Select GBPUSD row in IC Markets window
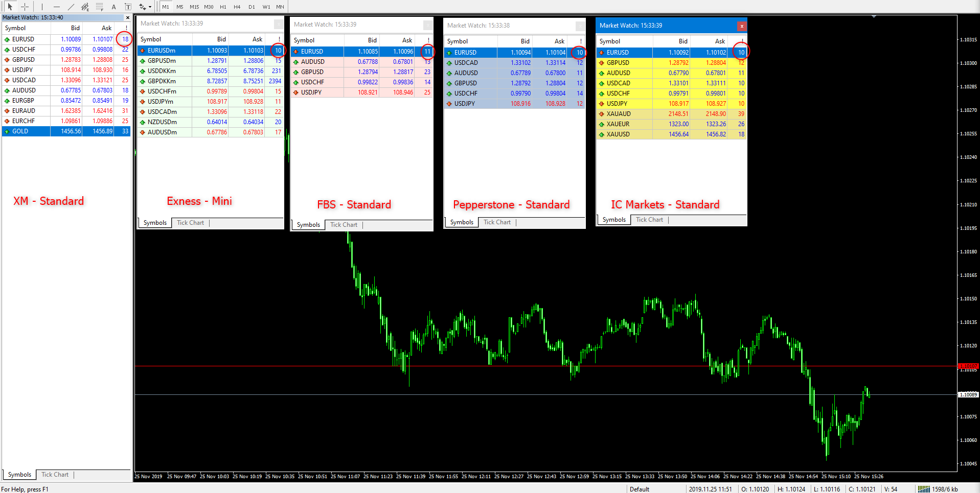This screenshot has width=980, height=493. point(672,63)
